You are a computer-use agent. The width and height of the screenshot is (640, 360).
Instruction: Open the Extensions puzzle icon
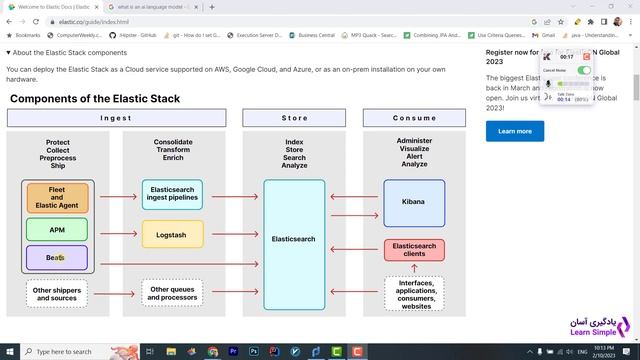coord(591,22)
